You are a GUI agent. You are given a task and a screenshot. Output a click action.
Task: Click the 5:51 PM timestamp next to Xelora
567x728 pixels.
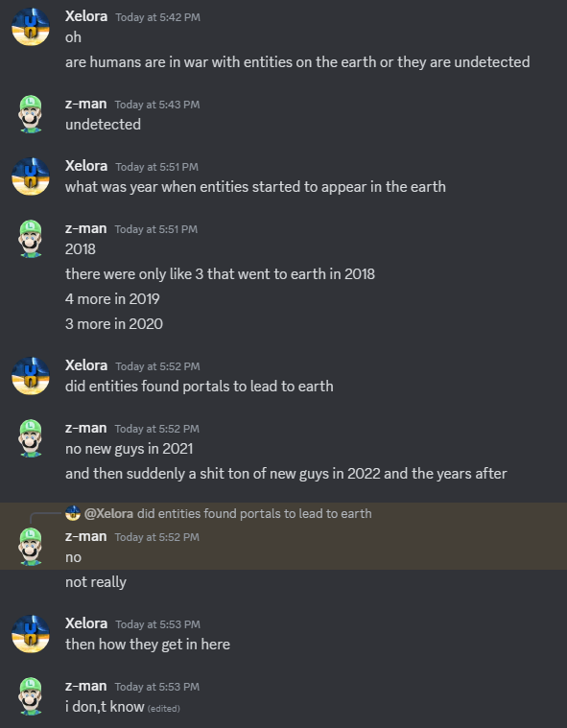[157, 167]
